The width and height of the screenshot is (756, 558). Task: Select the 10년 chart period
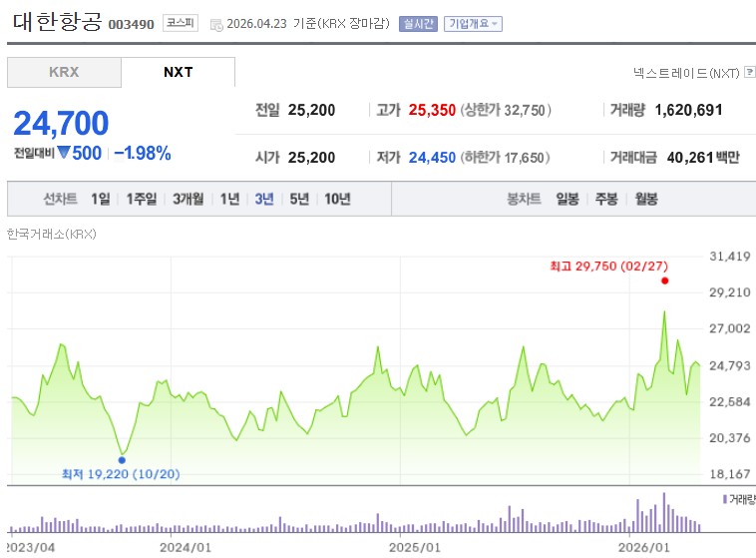click(337, 199)
